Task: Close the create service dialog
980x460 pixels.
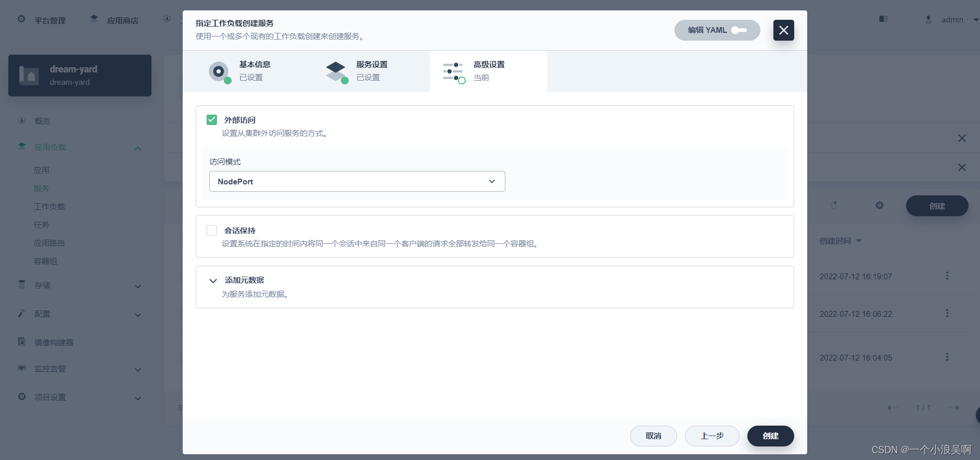Action: coord(783,30)
